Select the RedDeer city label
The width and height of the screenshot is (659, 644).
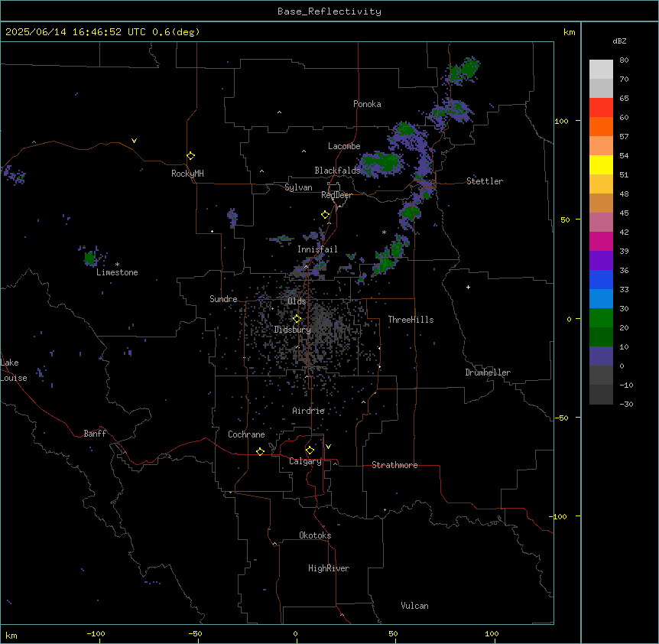tap(336, 195)
